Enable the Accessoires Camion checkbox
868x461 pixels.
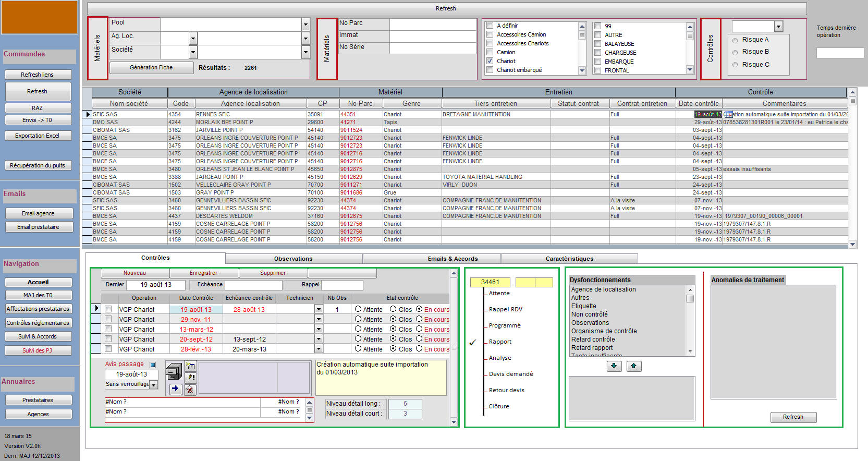click(490, 34)
